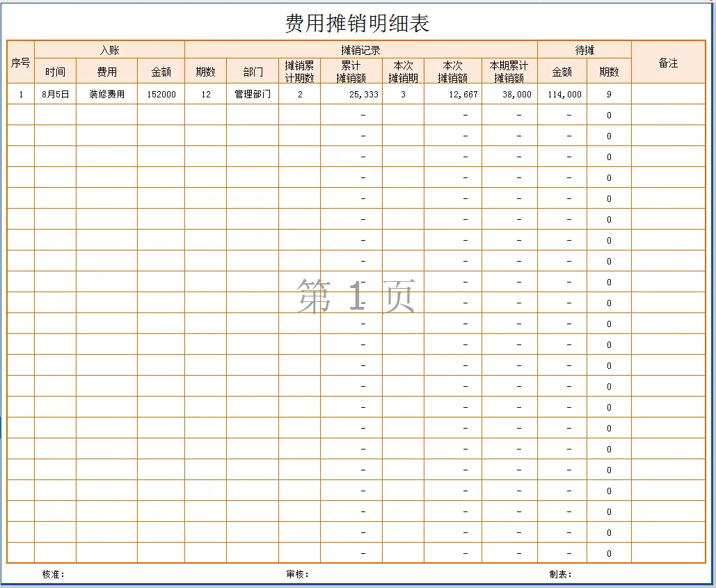Click the 本次摊销期 column header
This screenshot has height=588, width=716.
click(x=403, y=71)
